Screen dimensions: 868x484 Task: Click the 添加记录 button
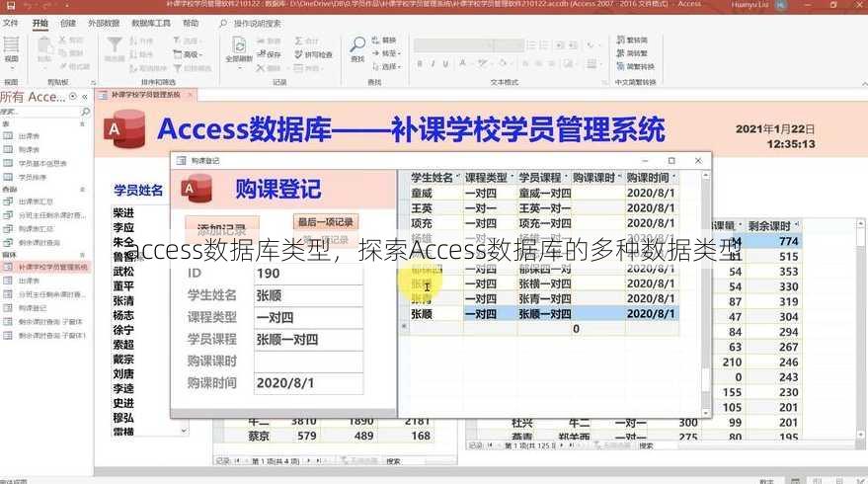[221, 228]
